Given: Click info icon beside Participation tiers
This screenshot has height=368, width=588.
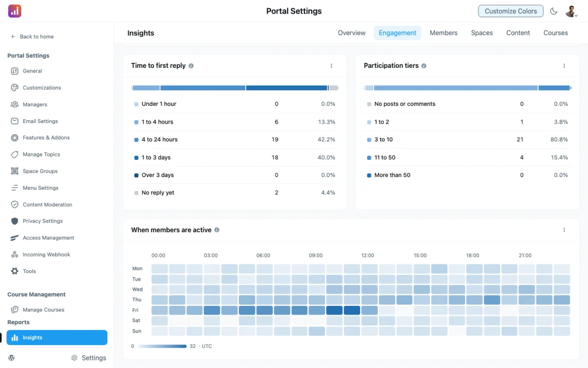Looking at the screenshot, I should pos(424,66).
